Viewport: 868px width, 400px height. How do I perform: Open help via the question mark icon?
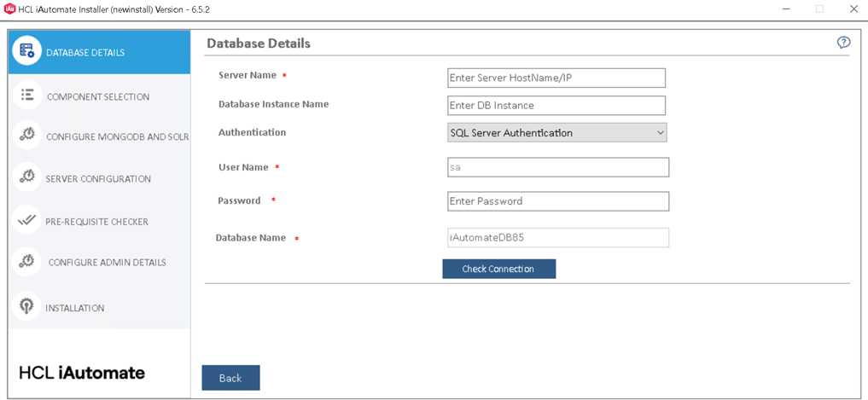point(843,43)
